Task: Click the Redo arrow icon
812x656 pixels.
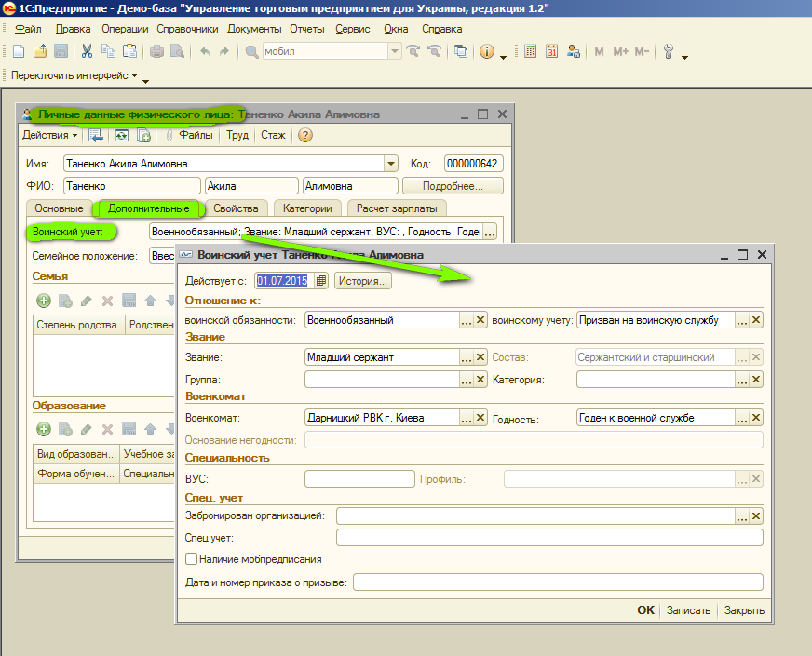Action: pos(223,51)
